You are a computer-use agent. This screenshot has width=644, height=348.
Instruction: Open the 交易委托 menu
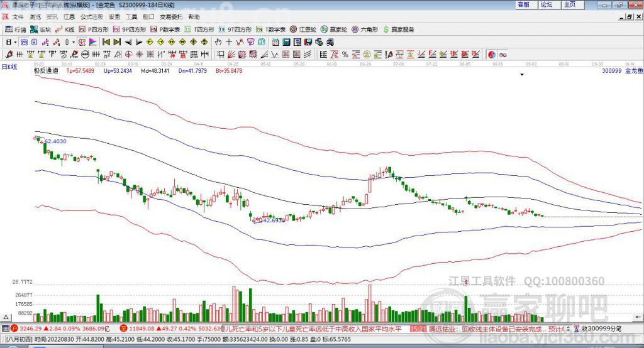pyautogui.click(x=171, y=17)
